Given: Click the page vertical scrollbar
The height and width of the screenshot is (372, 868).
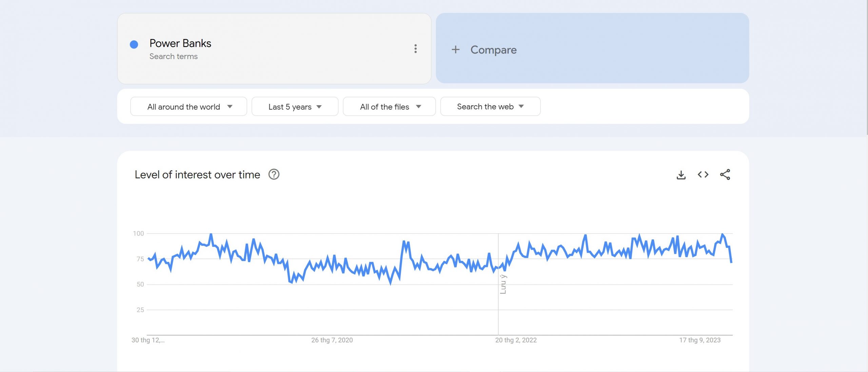Looking at the screenshot, I should click(867, 68).
